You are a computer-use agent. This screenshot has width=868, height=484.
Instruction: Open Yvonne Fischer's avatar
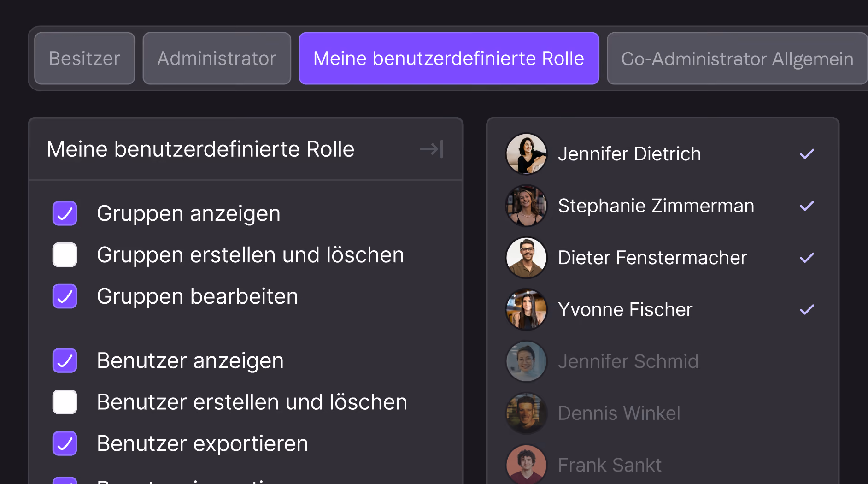(x=526, y=309)
